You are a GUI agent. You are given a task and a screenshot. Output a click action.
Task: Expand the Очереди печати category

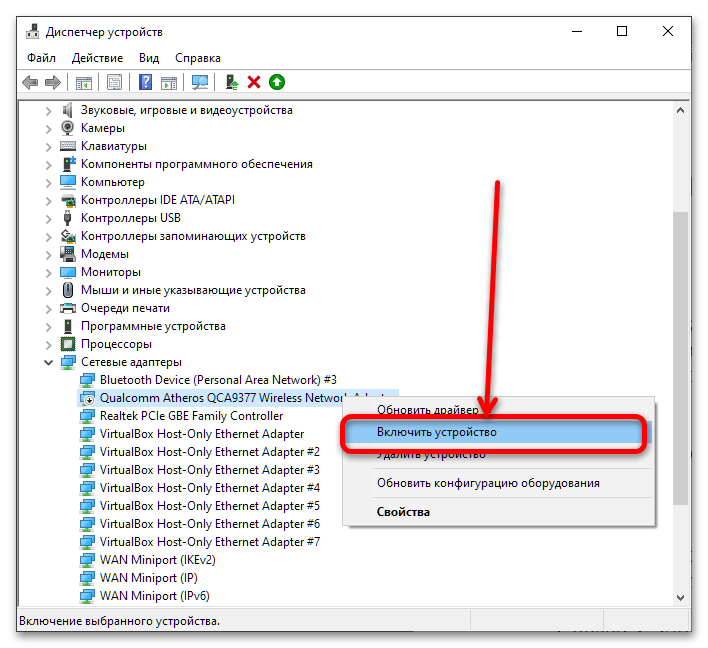49,309
